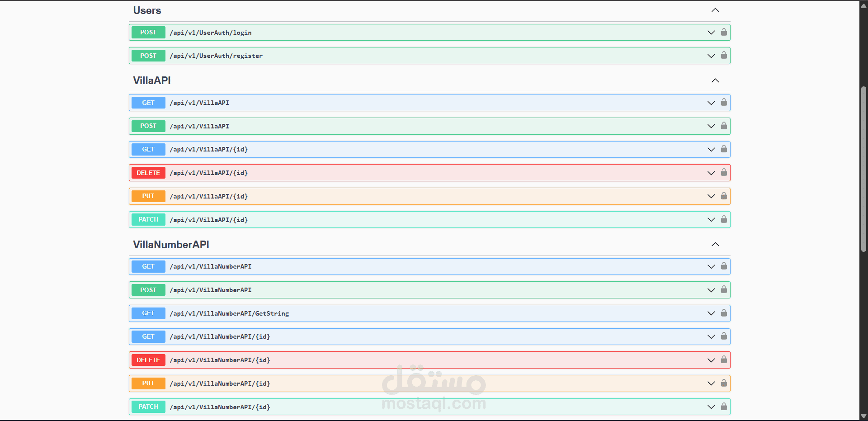Click the lock on GET /api/v1/VillaNumberAPI/{id}

[724, 336]
